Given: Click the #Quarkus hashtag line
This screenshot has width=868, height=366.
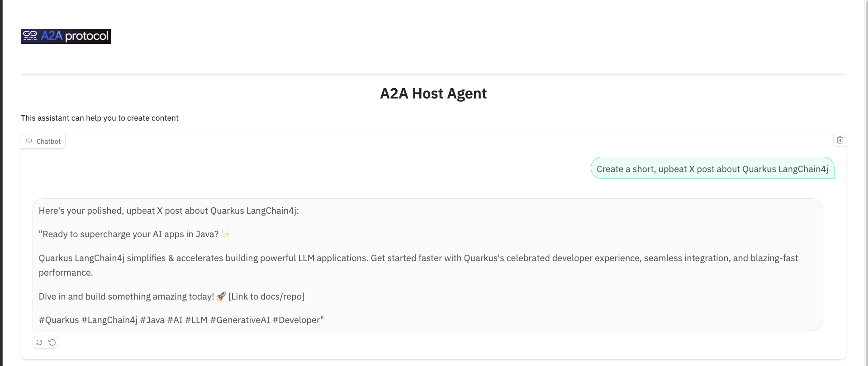Looking at the screenshot, I should coord(181,320).
